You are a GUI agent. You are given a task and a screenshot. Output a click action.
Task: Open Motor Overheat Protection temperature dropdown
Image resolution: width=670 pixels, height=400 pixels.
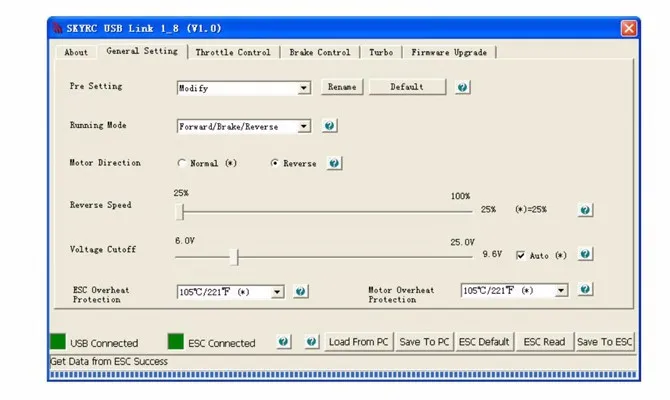[561, 291]
